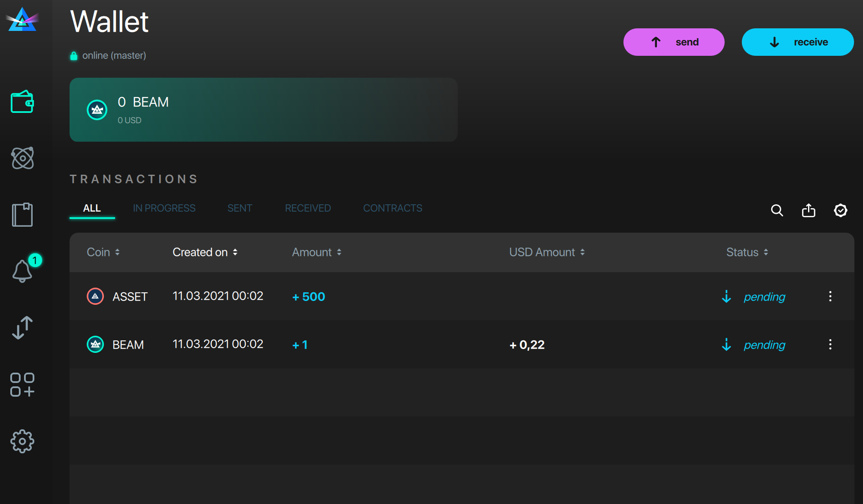Sort by Created on column
The width and height of the screenshot is (863, 504).
[x=205, y=252]
